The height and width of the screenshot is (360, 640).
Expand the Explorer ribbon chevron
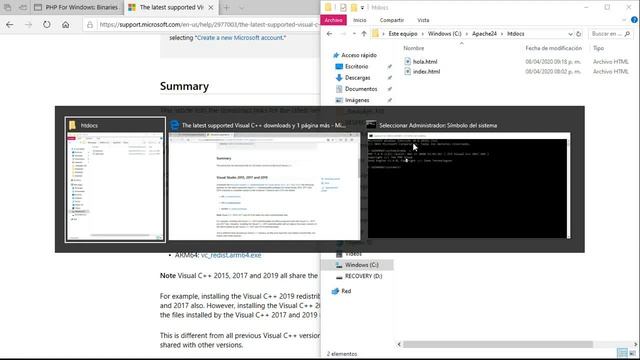coord(624,20)
